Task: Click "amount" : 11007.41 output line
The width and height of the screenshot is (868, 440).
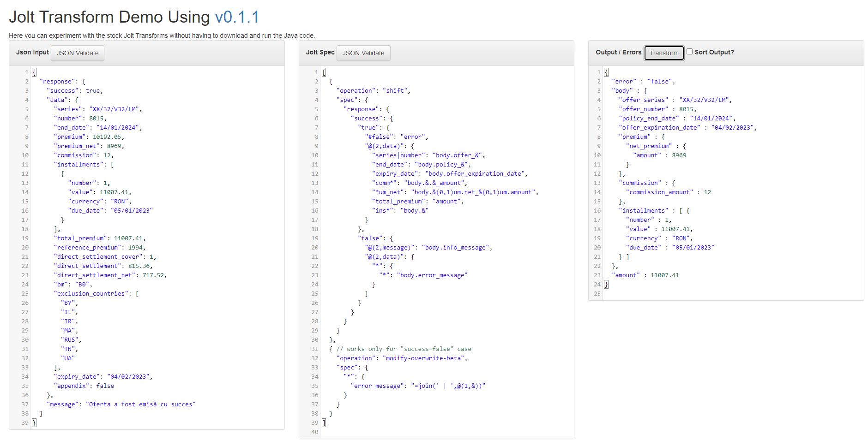Action: (x=645, y=275)
